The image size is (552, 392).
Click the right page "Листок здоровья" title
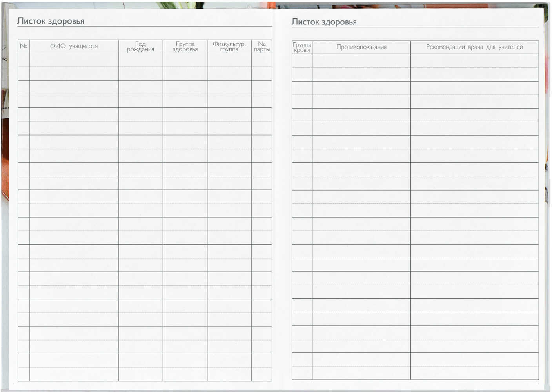(x=324, y=22)
